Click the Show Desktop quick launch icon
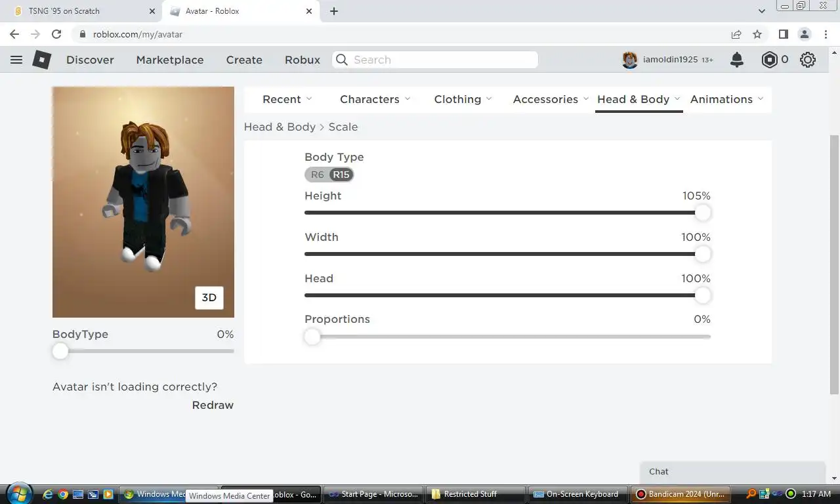840x504 pixels. coord(78,494)
